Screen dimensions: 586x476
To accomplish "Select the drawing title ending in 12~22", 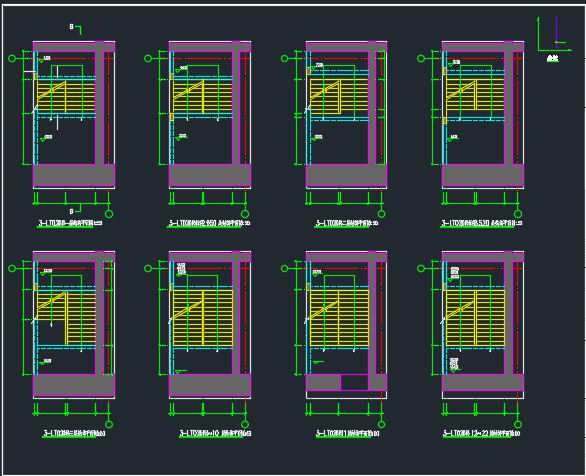I will click(x=481, y=433).
